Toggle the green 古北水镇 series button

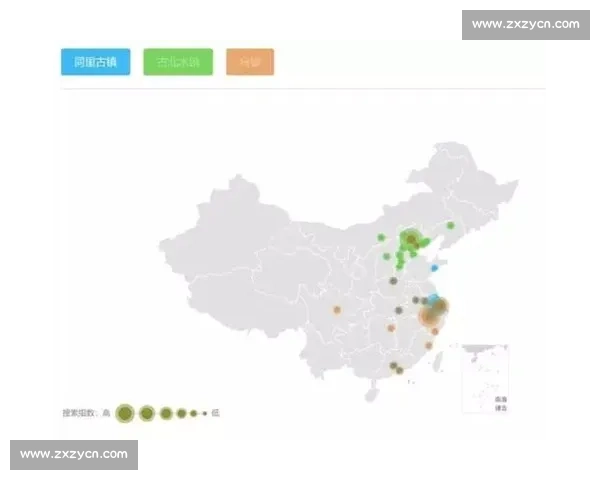[x=178, y=62]
